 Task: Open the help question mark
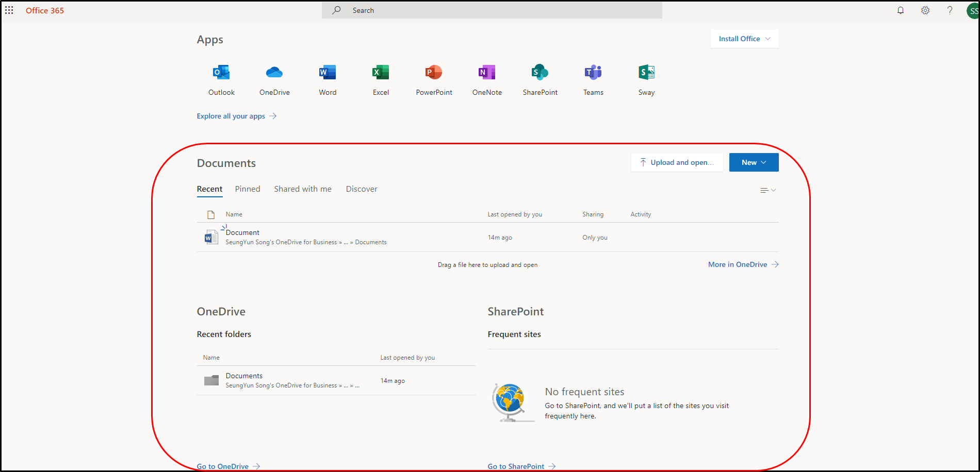[950, 10]
